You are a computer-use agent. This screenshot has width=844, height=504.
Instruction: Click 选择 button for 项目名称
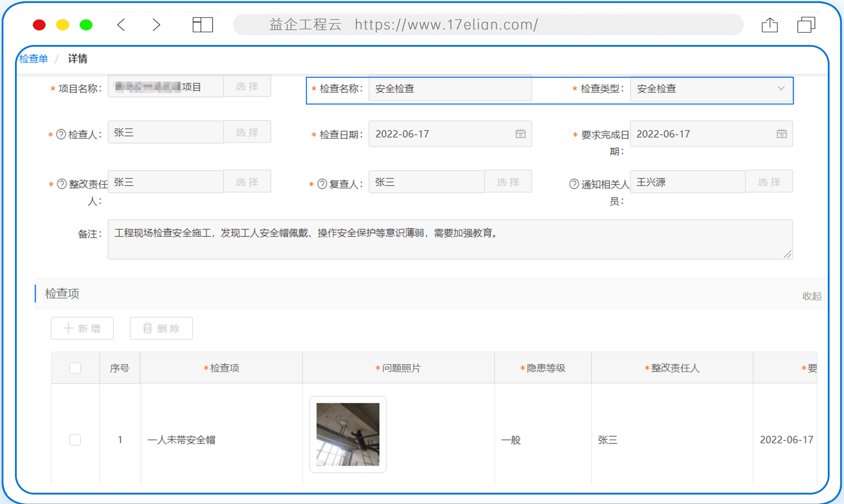(247, 86)
